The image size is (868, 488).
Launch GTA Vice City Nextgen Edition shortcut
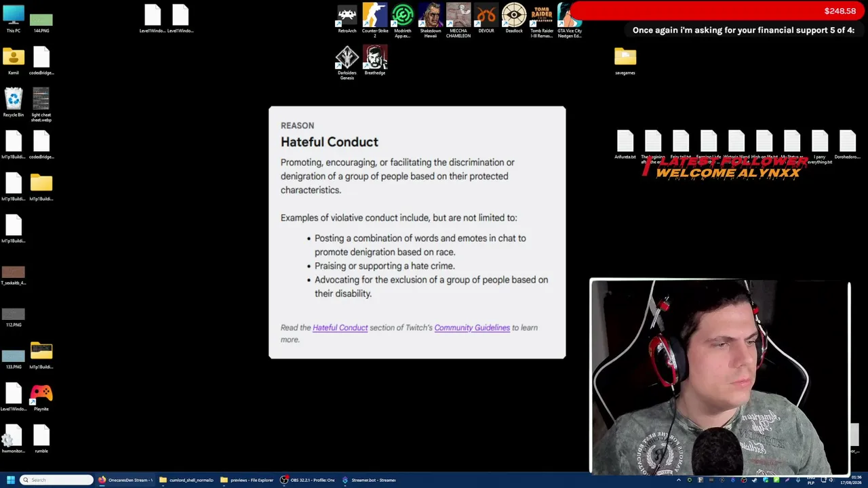[x=570, y=20]
